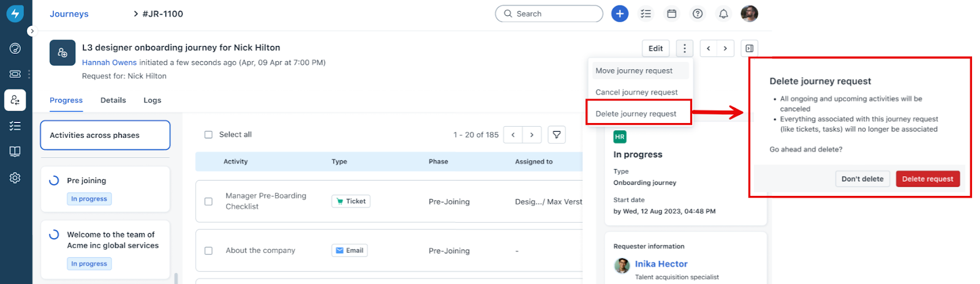Select Delete journey request menu option
This screenshot has width=980, height=284.
639,113
